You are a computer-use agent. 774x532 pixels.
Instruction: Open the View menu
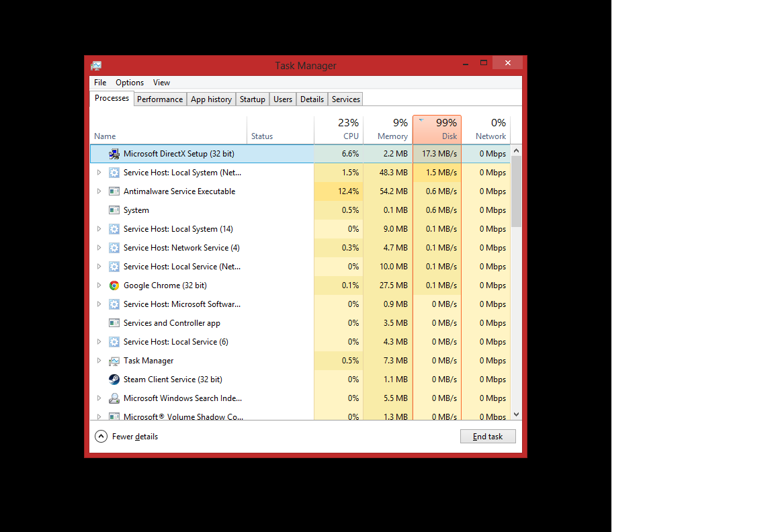(161, 83)
